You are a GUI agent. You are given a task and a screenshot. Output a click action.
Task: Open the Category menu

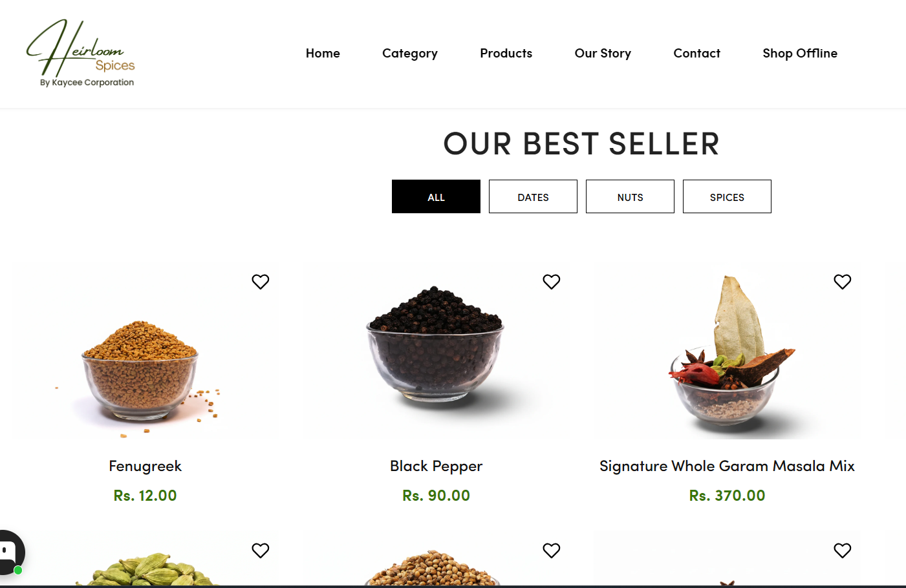point(410,54)
